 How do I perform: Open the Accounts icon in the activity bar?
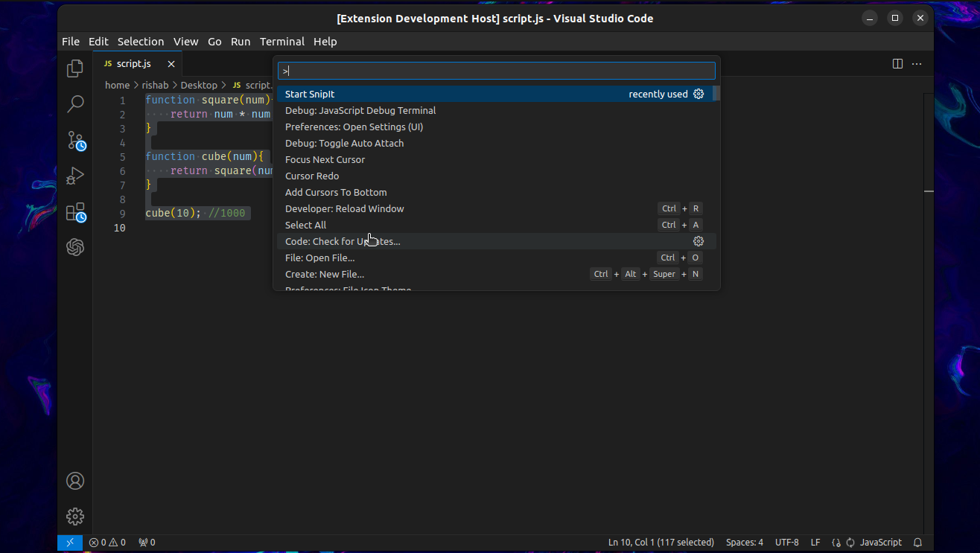click(74, 481)
